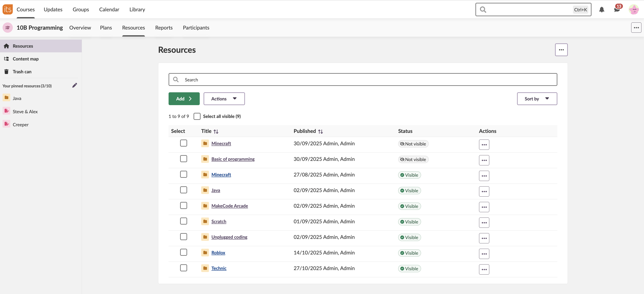The image size is (644, 294).
Task: Open the Trash can in sidebar
Action: click(22, 72)
